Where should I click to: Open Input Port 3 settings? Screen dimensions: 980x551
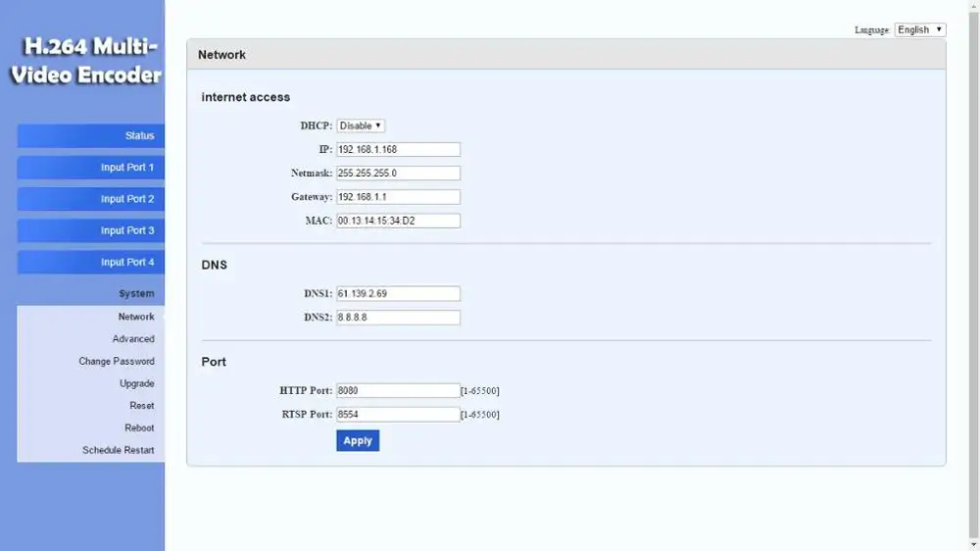click(x=90, y=230)
